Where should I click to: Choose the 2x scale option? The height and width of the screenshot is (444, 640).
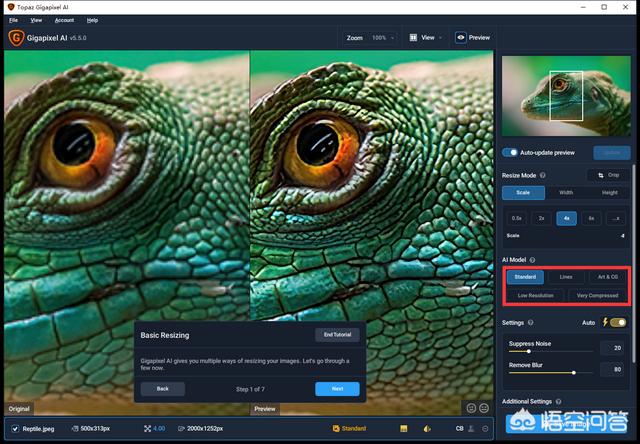542,218
